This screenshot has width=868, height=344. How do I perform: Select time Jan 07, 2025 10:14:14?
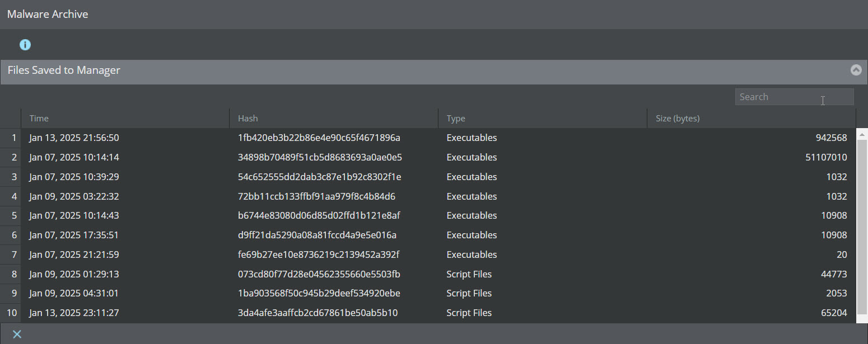click(x=74, y=157)
